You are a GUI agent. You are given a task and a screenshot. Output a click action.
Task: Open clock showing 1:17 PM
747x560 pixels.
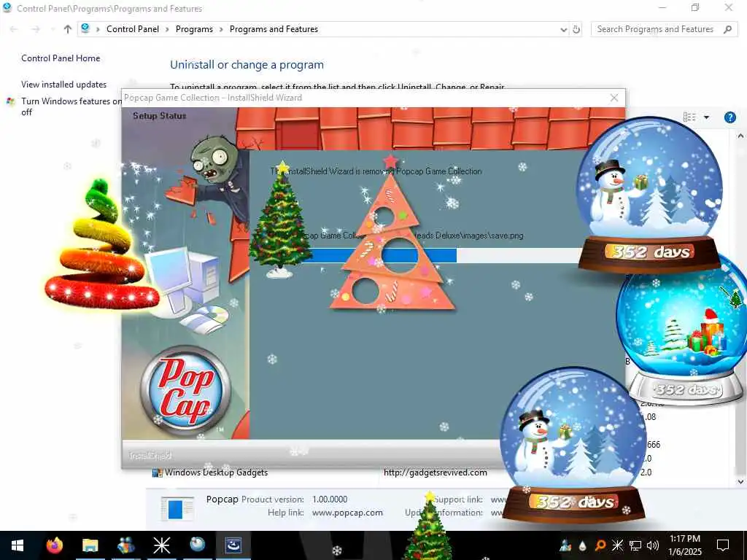[685, 545]
